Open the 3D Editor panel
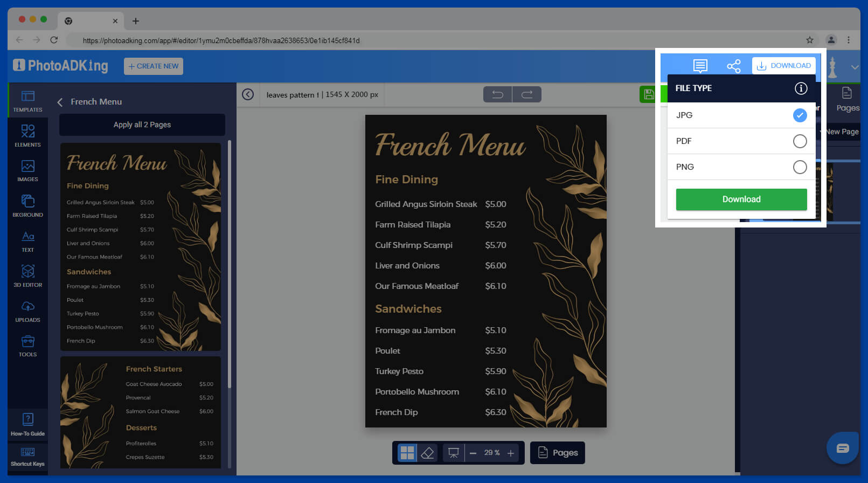 (x=27, y=276)
